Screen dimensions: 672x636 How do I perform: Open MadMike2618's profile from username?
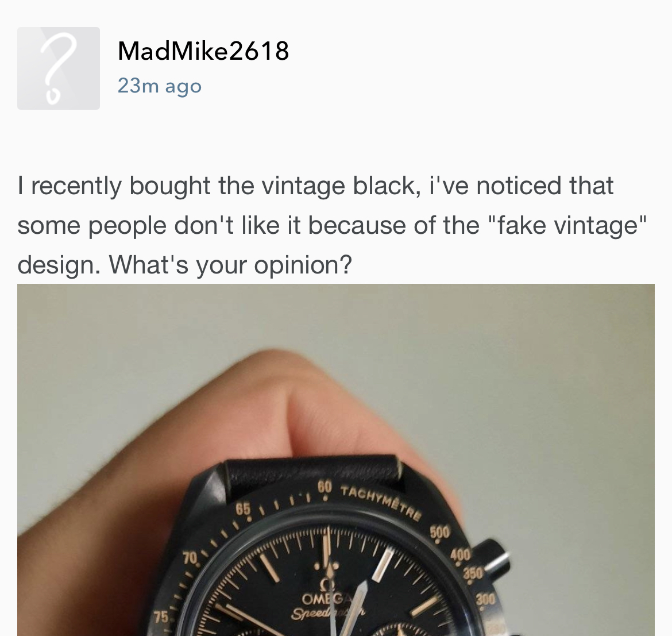[203, 51]
